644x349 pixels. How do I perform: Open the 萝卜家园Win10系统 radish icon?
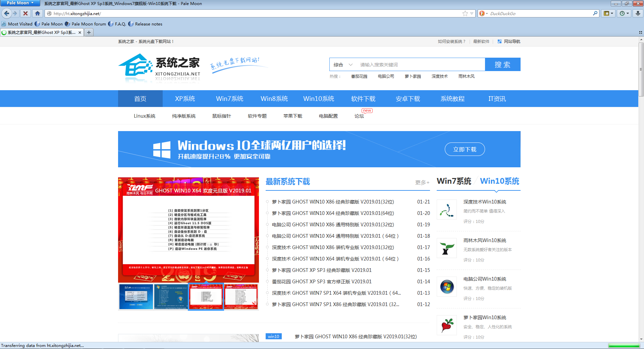click(x=447, y=325)
